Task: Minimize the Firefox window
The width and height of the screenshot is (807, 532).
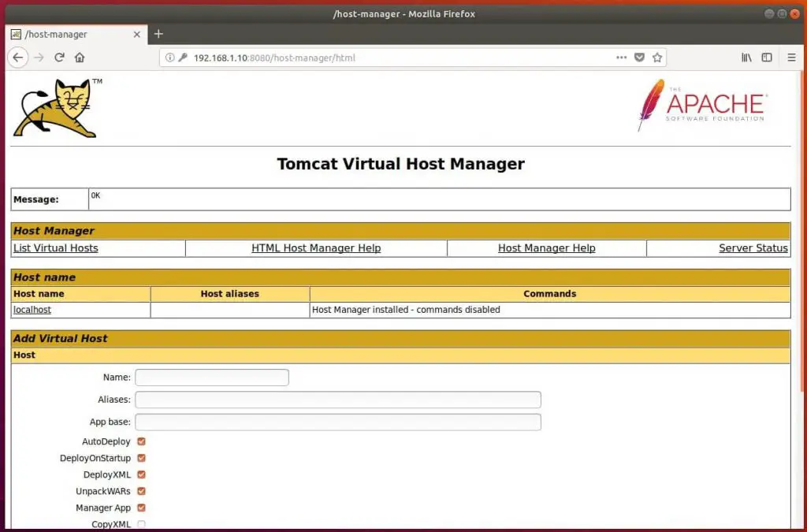Action: tap(769, 14)
